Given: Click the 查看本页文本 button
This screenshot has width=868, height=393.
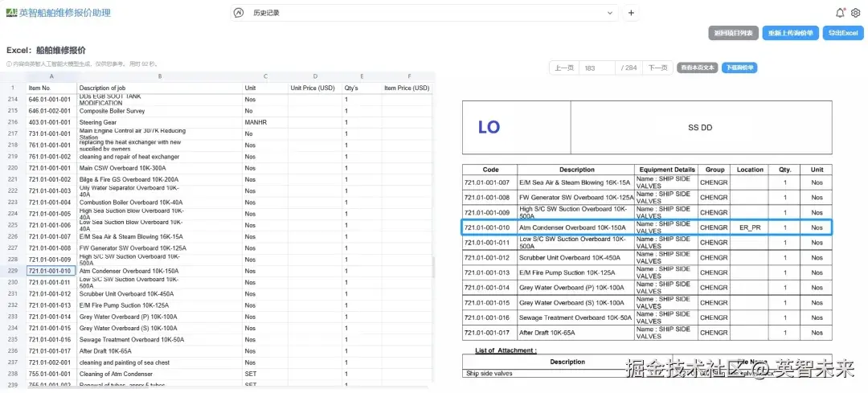Looking at the screenshot, I should [x=698, y=68].
